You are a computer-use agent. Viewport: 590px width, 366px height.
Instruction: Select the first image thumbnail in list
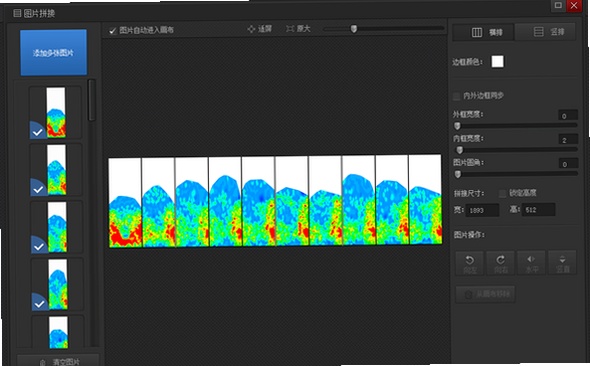click(x=55, y=112)
